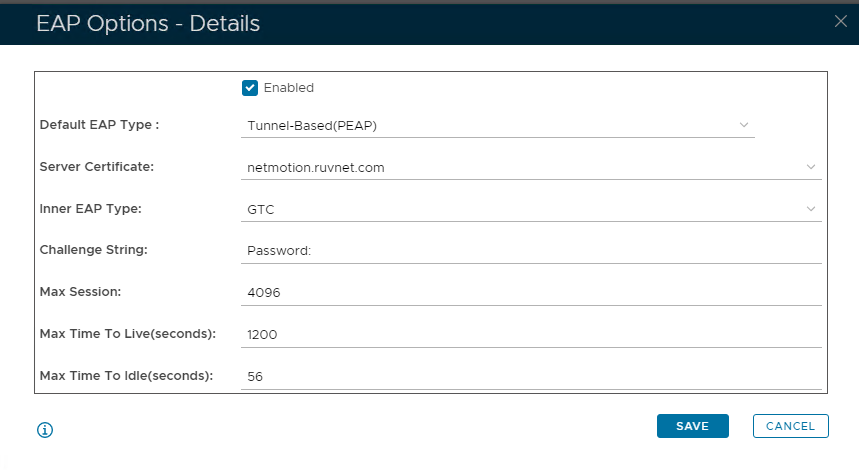
Task: Close the EAP Options dialog with X
Action: 840,21
